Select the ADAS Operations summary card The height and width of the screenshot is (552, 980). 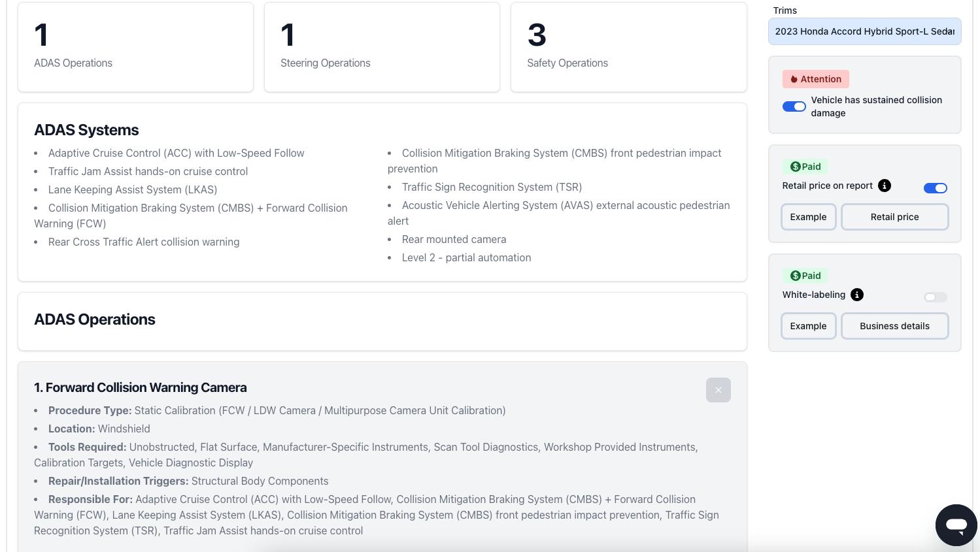click(x=135, y=47)
